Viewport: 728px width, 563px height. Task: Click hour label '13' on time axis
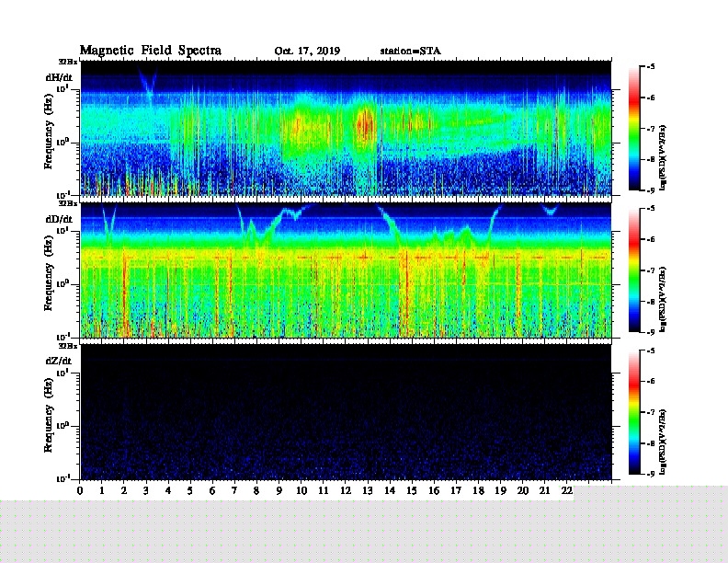coord(368,490)
